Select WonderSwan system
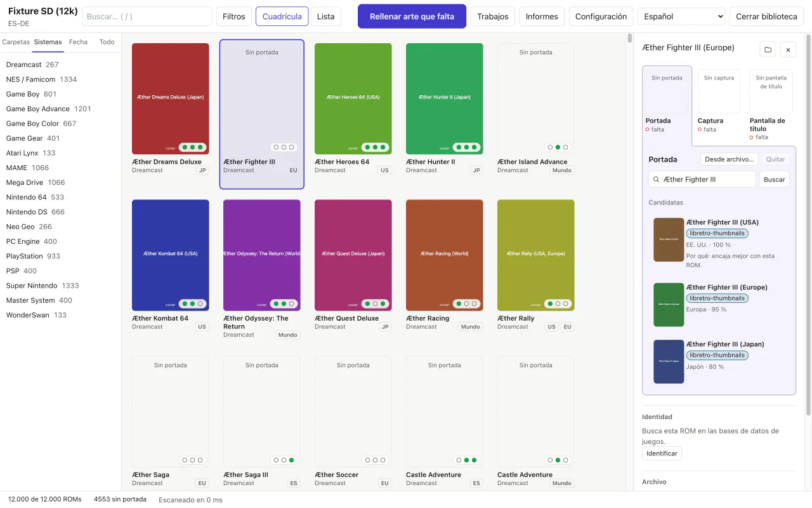Image resolution: width=812 pixels, height=508 pixels. coord(60,315)
